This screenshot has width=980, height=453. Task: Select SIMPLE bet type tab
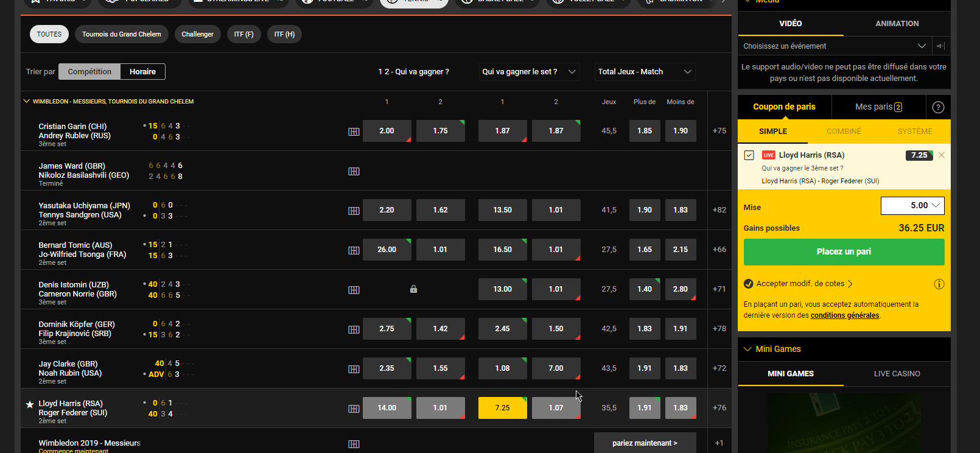pyautogui.click(x=773, y=132)
